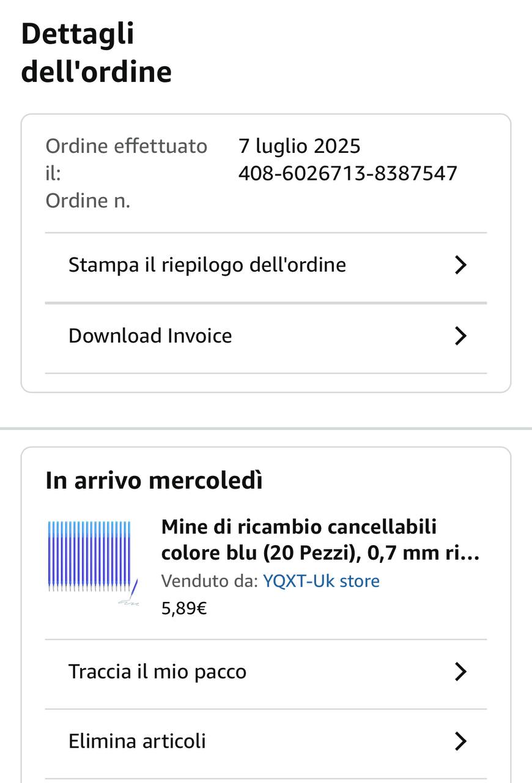Open Traccia il mio pacco

click(x=157, y=672)
